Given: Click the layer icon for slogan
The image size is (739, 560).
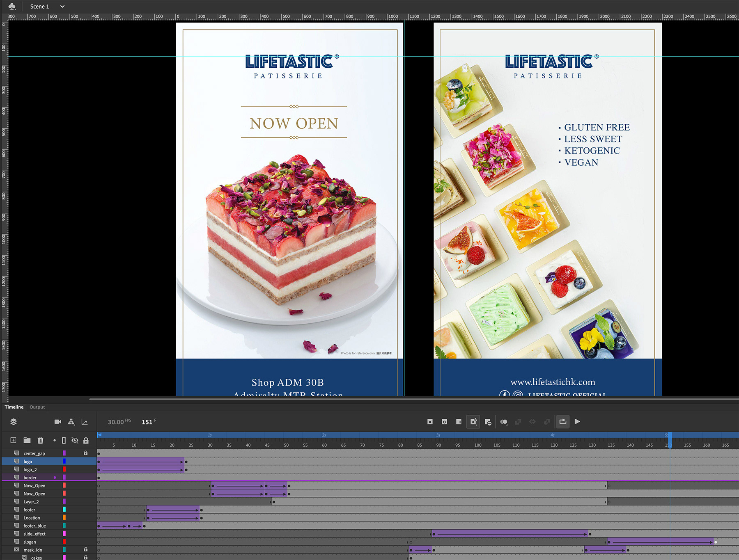Looking at the screenshot, I should click(16, 542).
